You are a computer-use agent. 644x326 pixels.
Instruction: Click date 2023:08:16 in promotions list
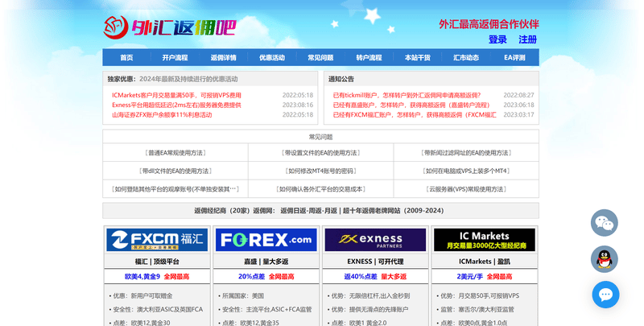pos(298,105)
